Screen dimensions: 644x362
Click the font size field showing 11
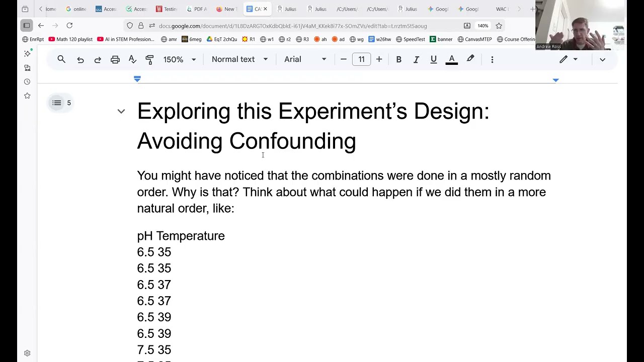coord(361,59)
